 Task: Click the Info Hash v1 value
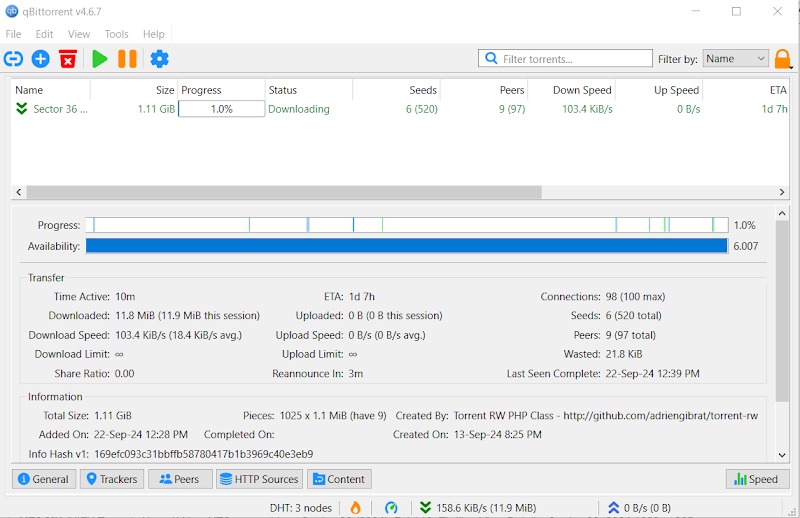click(x=204, y=454)
